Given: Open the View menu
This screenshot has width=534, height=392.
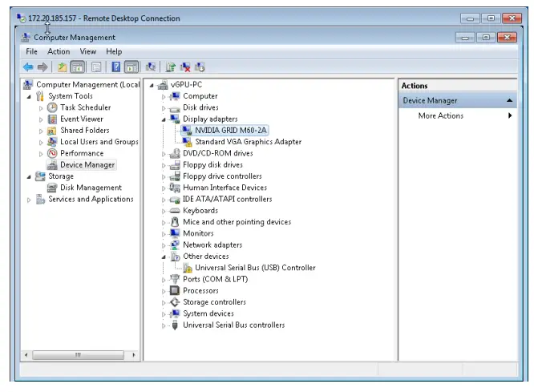Looking at the screenshot, I should (88, 52).
